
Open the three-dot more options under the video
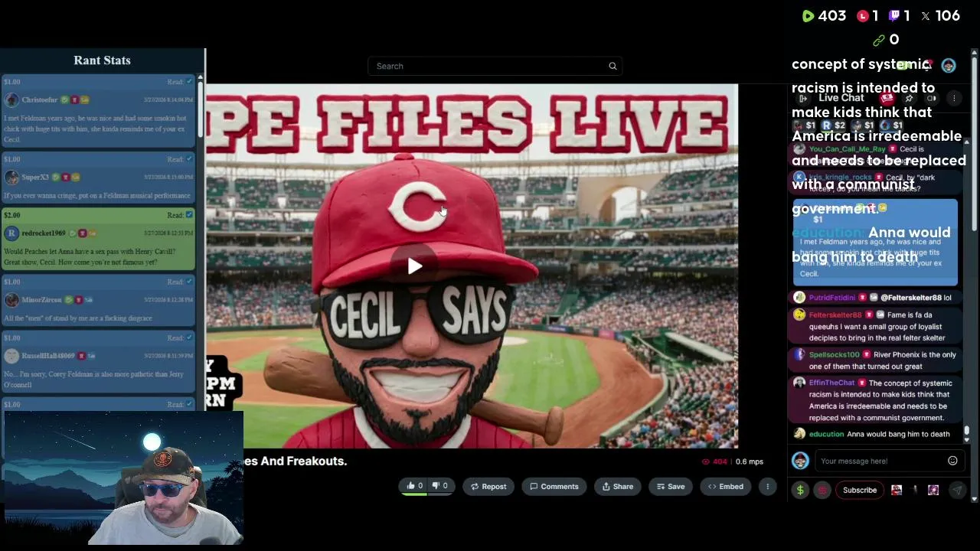tap(767, 486)
